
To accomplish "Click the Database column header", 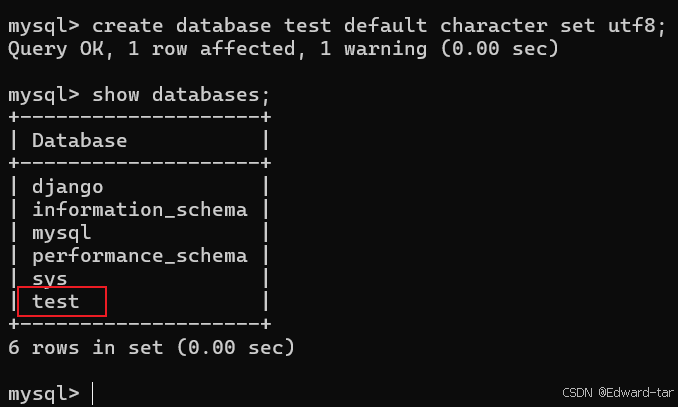I will [x=79, y=141].
